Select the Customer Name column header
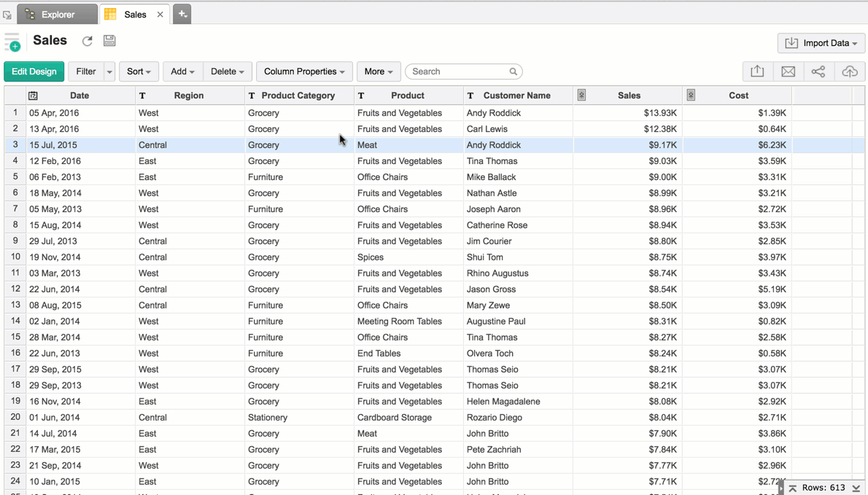The width and height of the screenshot is (868, 495). 516,96
